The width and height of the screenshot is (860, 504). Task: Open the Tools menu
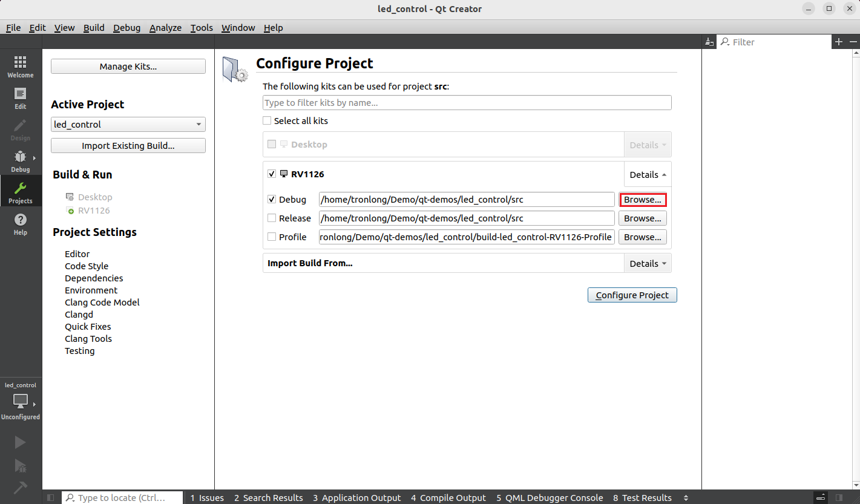click(202, 28)
